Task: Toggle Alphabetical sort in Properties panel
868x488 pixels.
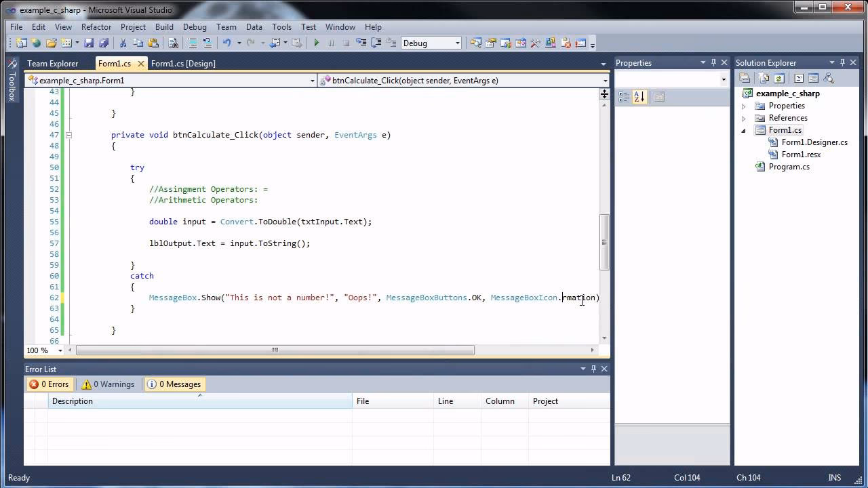Action: pyautogui.click(x=639, y=97)
